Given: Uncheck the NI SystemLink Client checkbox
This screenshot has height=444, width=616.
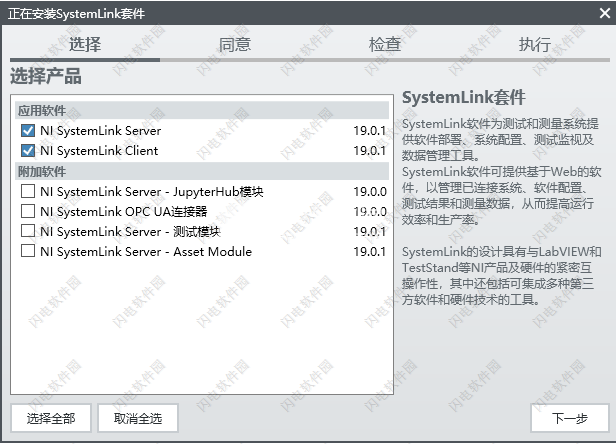Looking at the screenshot, I should (28, 150).
